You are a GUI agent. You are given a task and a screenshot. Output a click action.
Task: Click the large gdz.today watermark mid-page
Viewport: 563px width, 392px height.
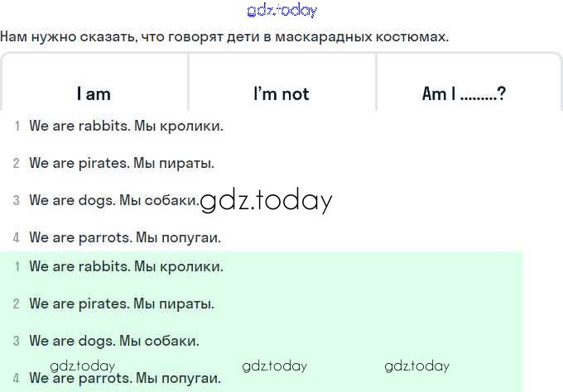coord(267,201)
